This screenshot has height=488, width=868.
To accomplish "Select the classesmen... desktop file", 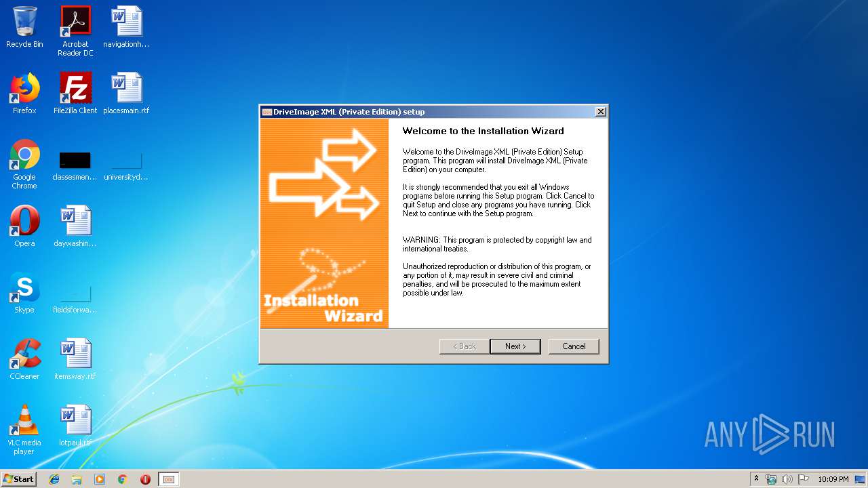I will coord(75,167).
